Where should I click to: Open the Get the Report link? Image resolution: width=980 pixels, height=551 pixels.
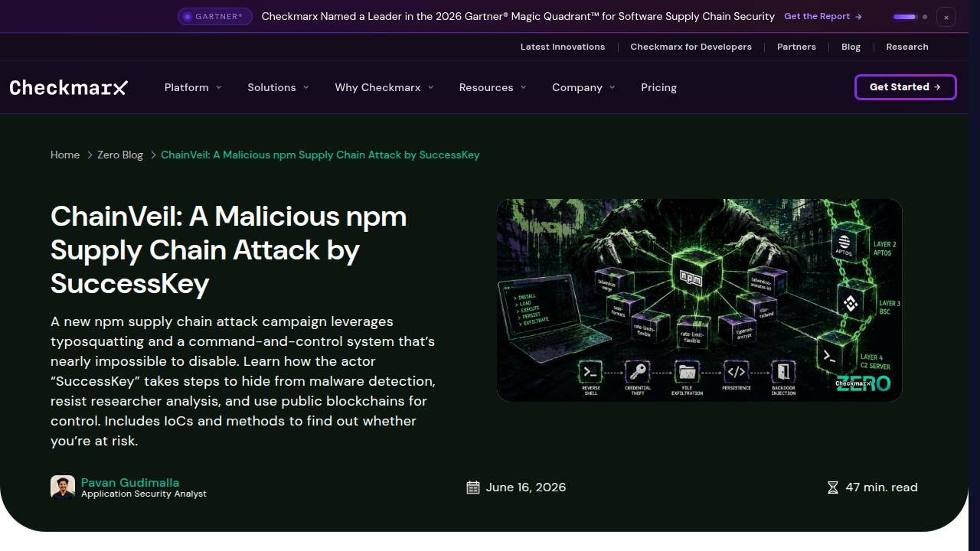tap(823, 16)
